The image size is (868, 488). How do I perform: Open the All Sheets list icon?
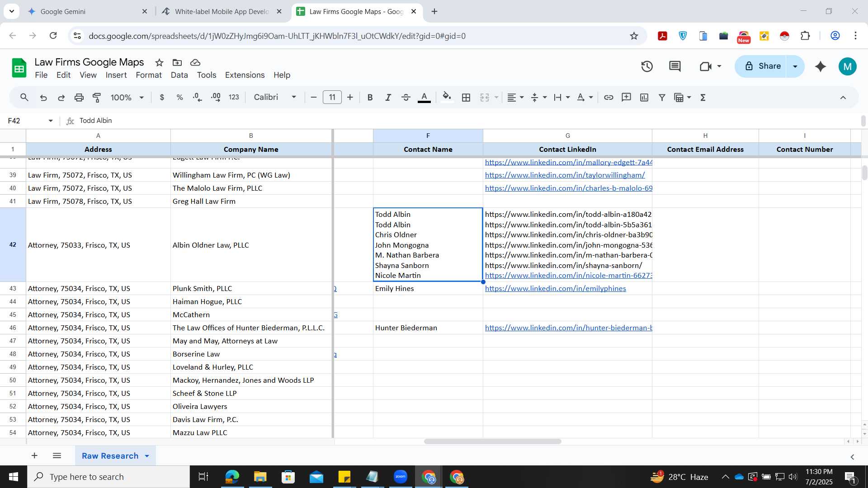57,455
